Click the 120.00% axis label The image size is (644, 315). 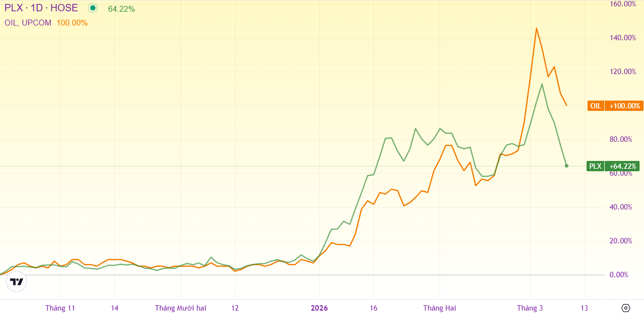[622, 72]
